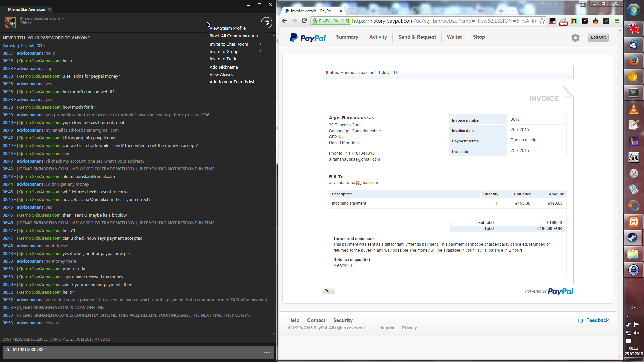Bookmark this page with star icon
Screen dimensions: 644x362
click(542, 21)
